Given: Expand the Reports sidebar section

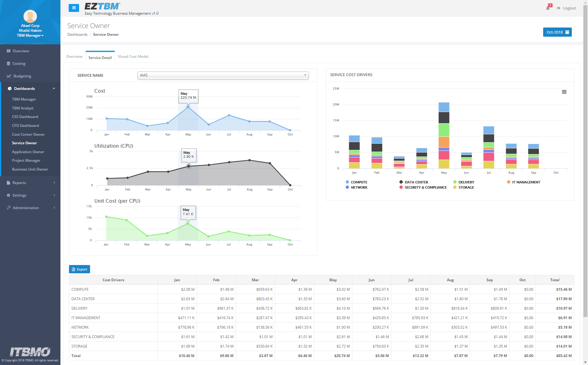Looking at the screenshot, I should coord(31,183).
